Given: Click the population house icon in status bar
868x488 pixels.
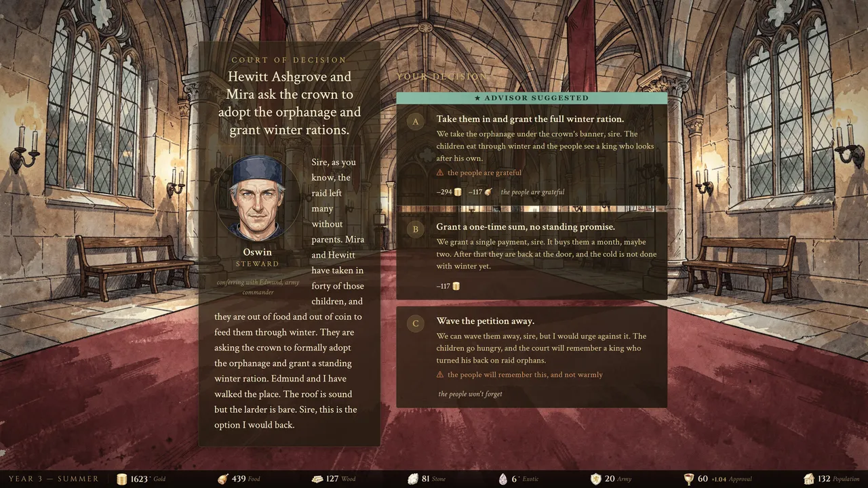Looking at the screenshot, I should coord(808,479).
